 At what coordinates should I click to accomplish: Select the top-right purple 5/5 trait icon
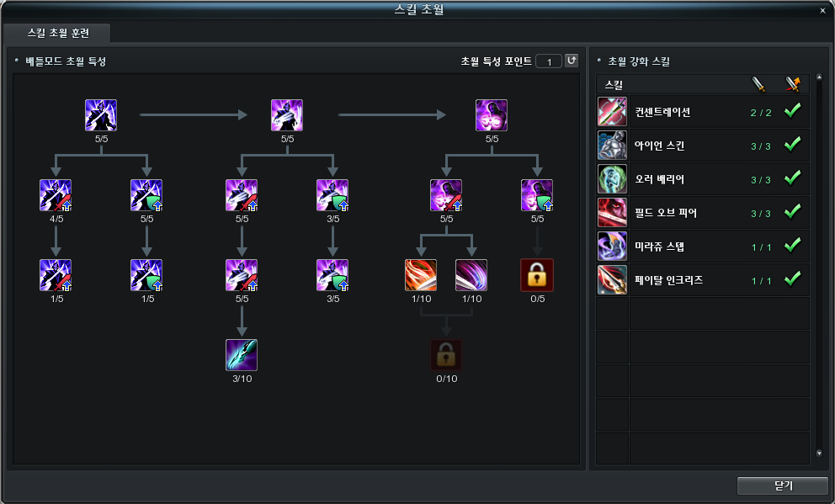492,115
